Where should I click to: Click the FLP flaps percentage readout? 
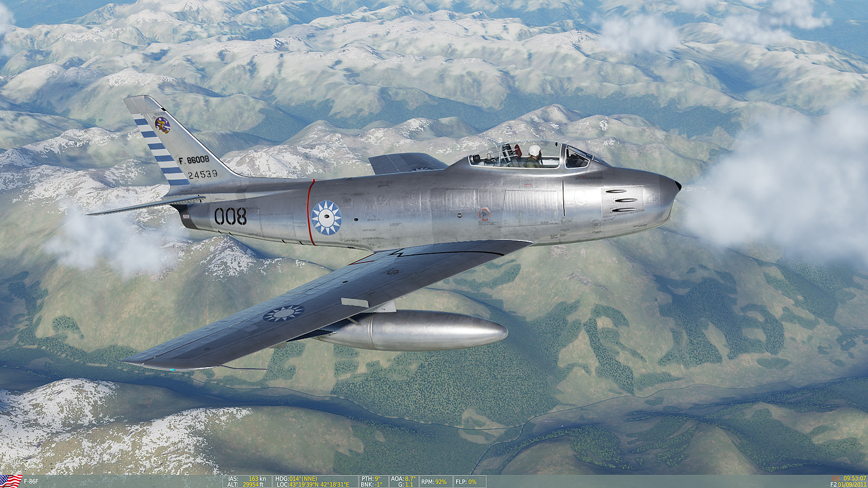pyautogui.click(x=466, y=482)
